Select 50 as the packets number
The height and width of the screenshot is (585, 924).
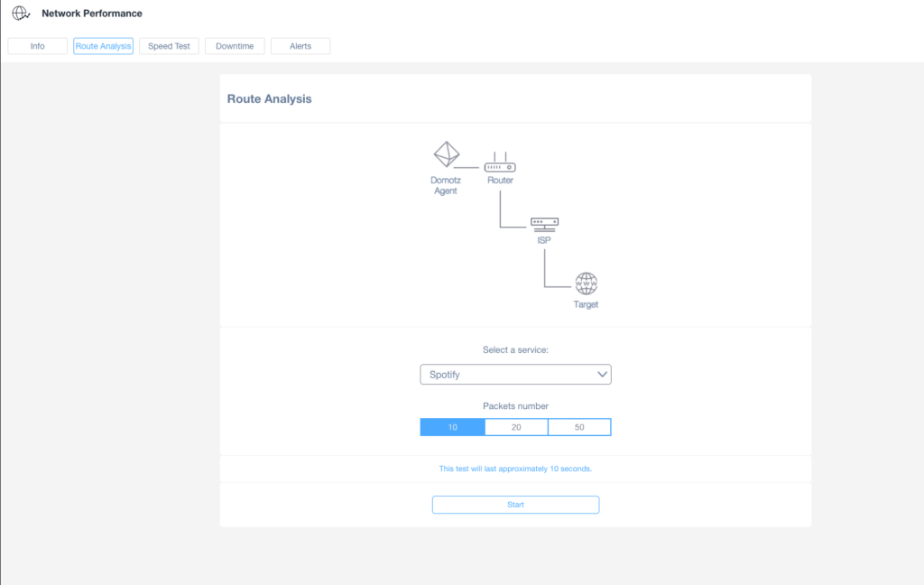pyautogui.click(x=578, y=426)
